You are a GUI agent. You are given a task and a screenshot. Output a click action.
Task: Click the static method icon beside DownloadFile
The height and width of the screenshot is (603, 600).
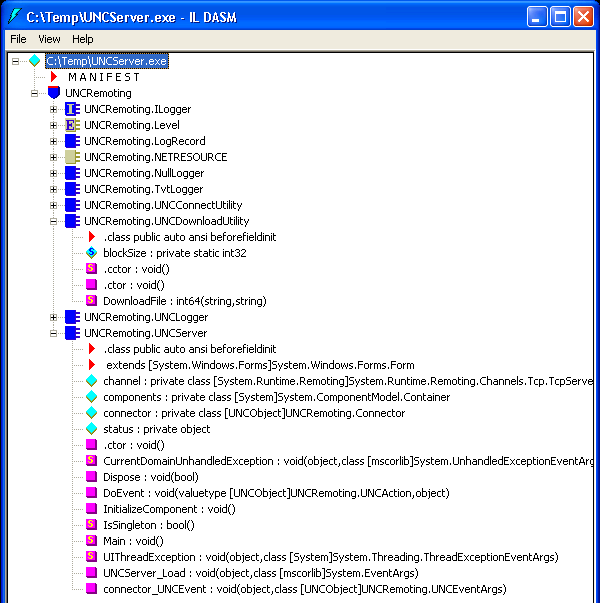(91, 300)
